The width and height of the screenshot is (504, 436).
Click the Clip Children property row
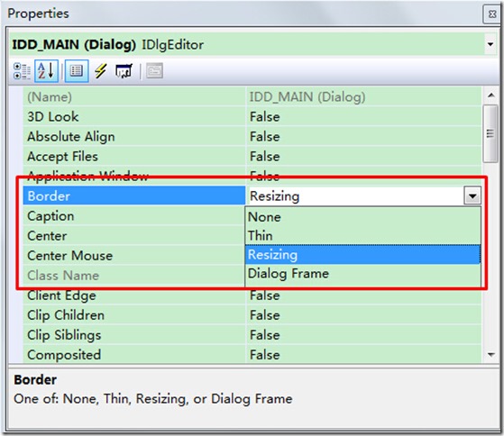tap(252, 315)
